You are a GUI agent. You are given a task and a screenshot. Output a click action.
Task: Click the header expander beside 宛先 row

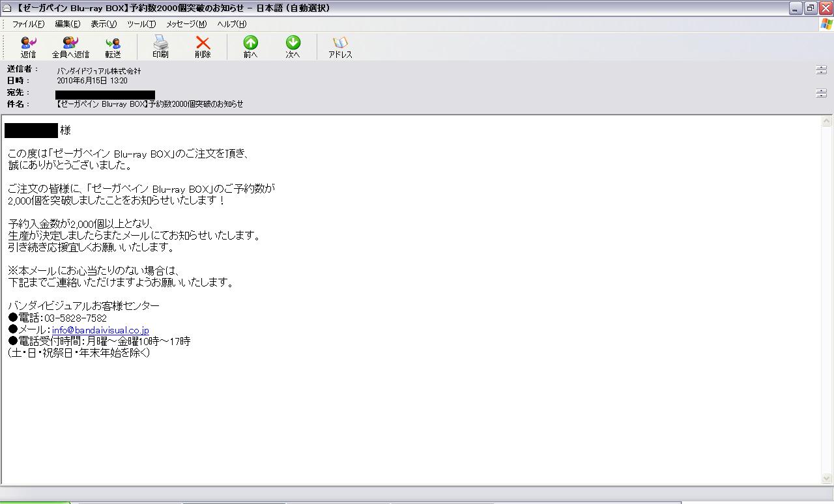[821, 93]
